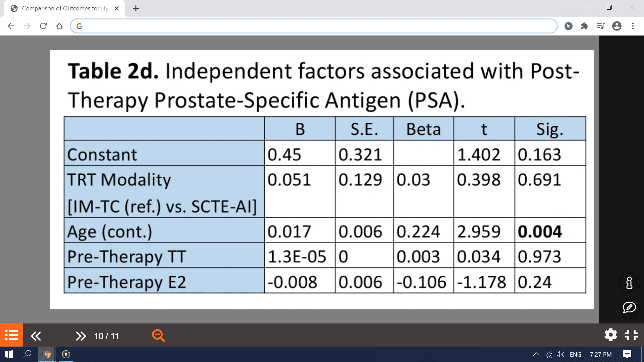The width and height of the screenshot is (644, 362).
Task: Click the browser forward arrow
Action: [27, 26]
